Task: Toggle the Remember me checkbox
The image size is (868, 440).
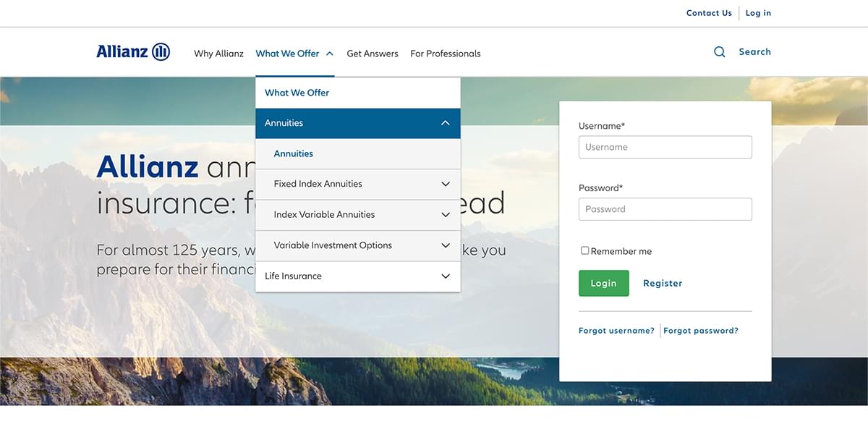Action: tap(585, 250)
